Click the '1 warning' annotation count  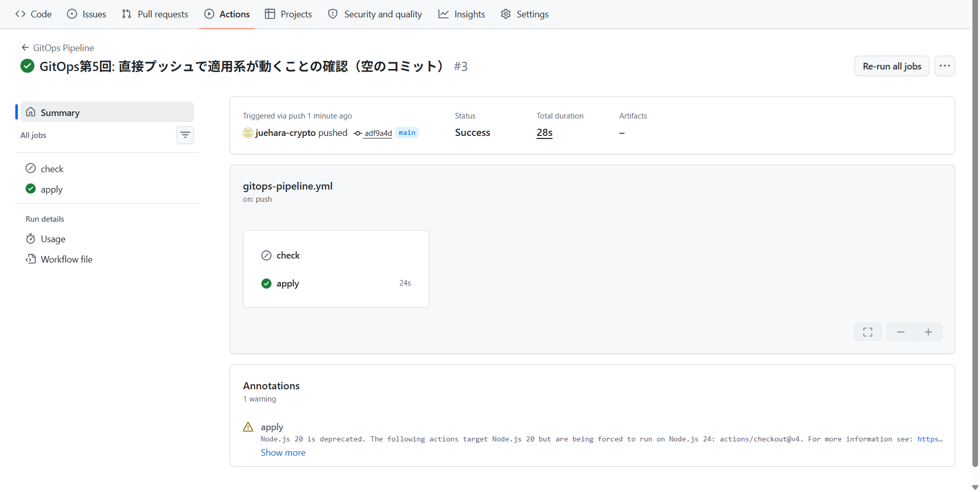coord(260,399)
